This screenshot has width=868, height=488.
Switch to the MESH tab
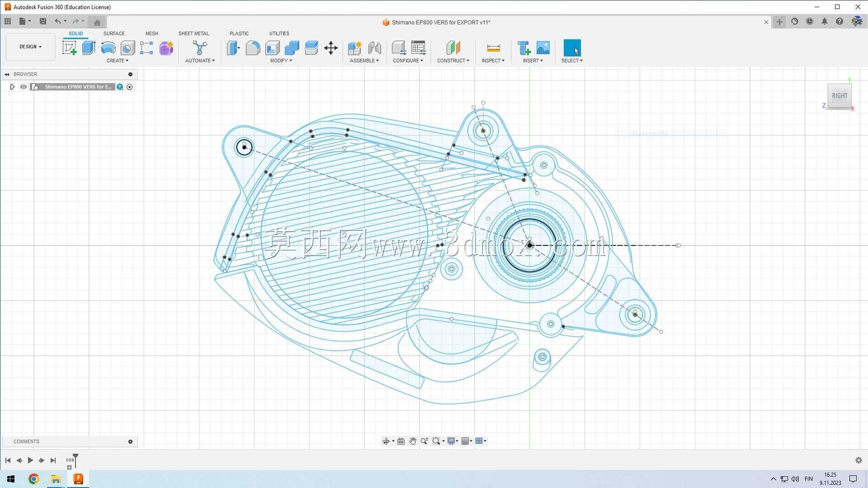click(x=151, y=33)
